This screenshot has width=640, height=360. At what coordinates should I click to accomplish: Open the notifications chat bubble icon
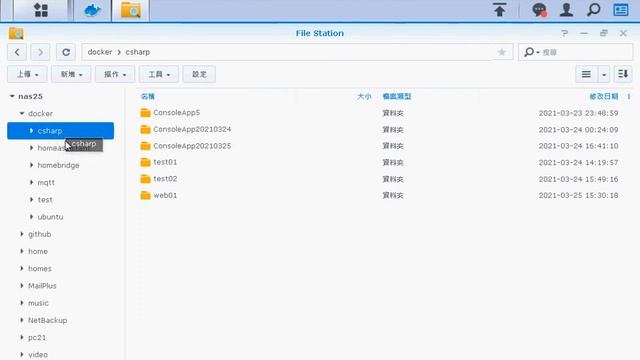pyautogui.click(x=539, y=10)
